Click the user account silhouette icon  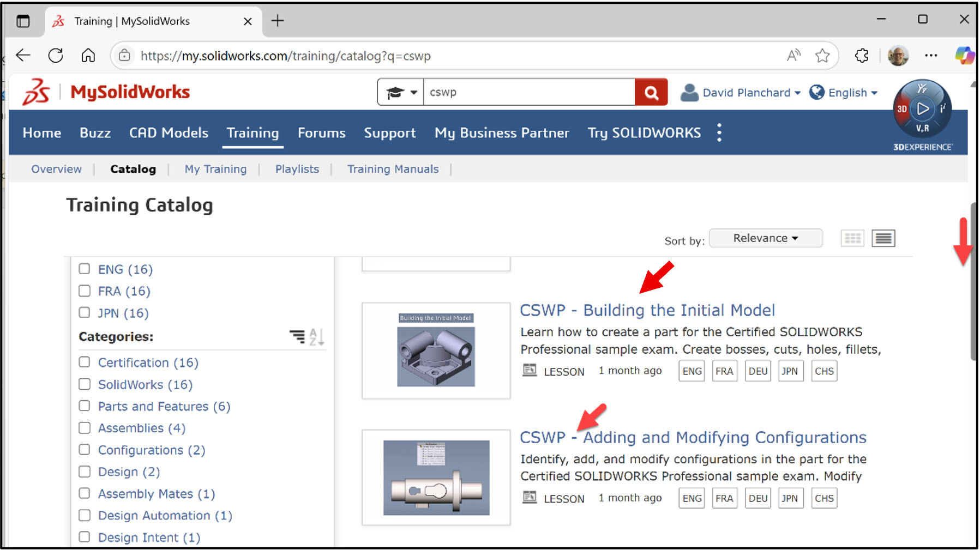pos(689,92)
